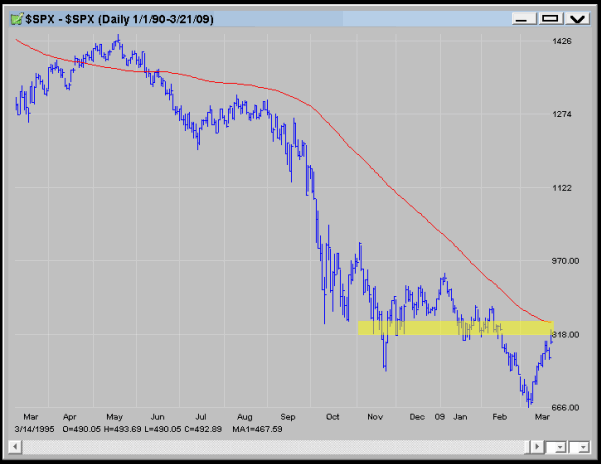Click the May label on time axis
Image resolution: width=601 pixels, height=464 pixels.
click(114, 417)
